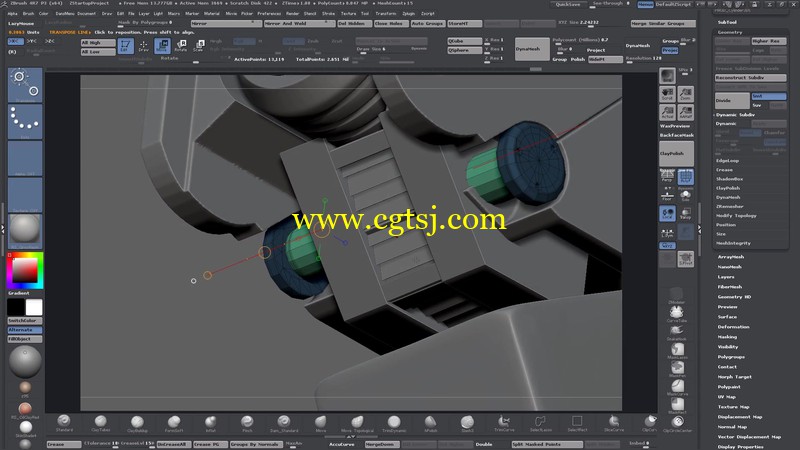
Task: Select the SelectRect brush icon
Action: (577, 422)
